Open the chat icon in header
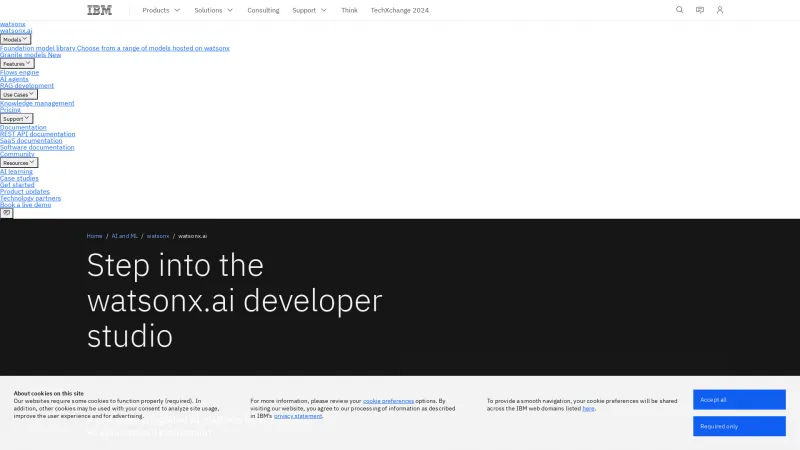 (699, 10)
